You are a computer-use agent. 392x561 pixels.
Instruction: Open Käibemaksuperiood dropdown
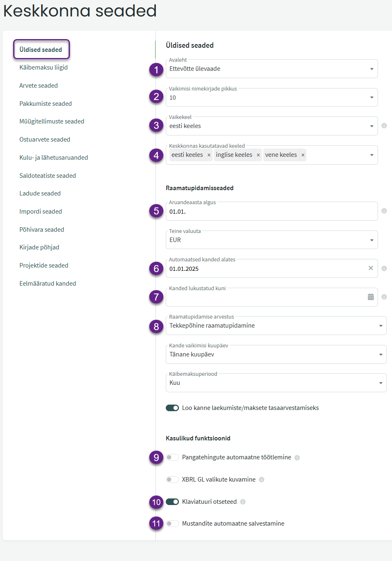click(276, 383)
